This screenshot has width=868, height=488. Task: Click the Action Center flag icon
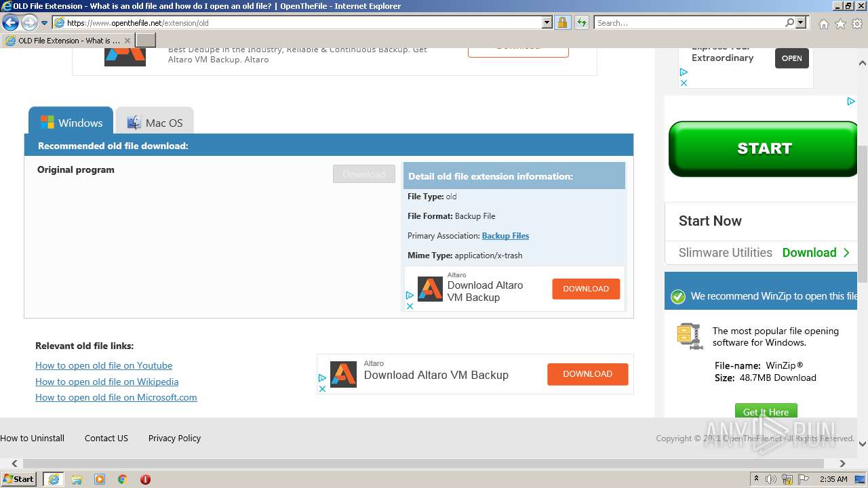coord(804,479)
